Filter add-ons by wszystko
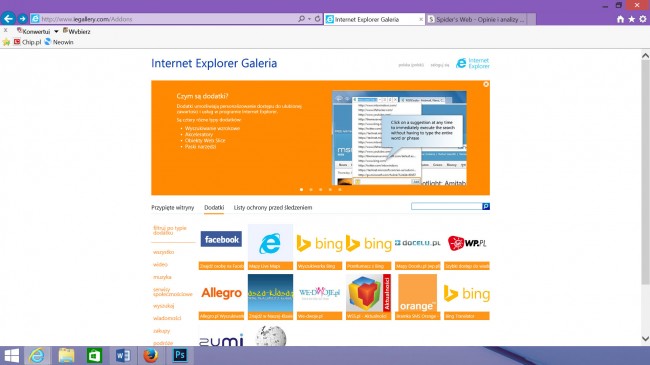 (163, 252)
